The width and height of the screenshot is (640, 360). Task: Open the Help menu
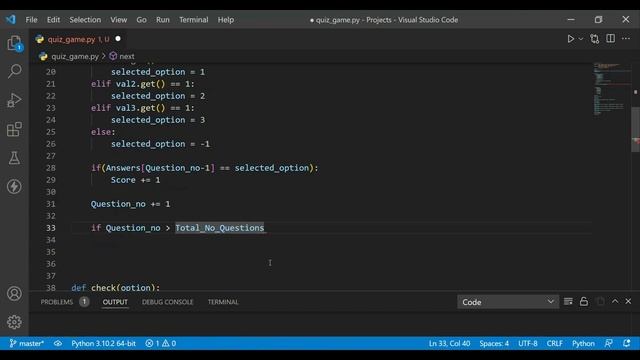[x=225, y=20]
